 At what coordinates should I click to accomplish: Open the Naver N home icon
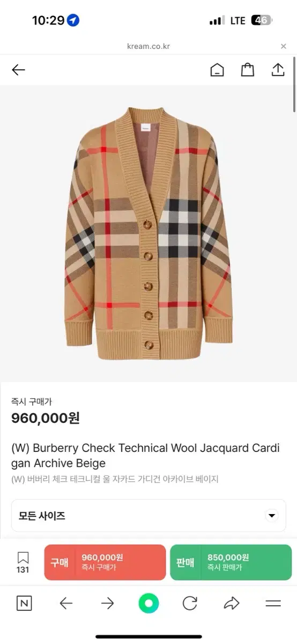pos(24,604)
